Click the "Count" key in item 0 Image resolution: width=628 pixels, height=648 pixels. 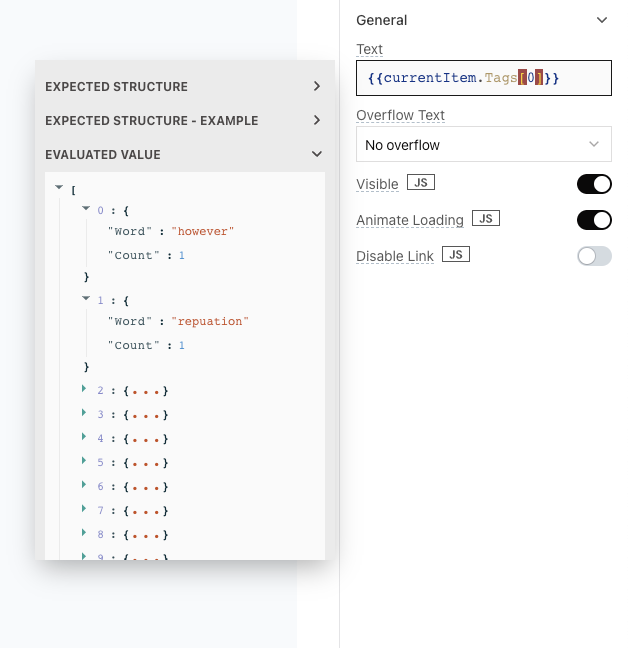point(133,255)
